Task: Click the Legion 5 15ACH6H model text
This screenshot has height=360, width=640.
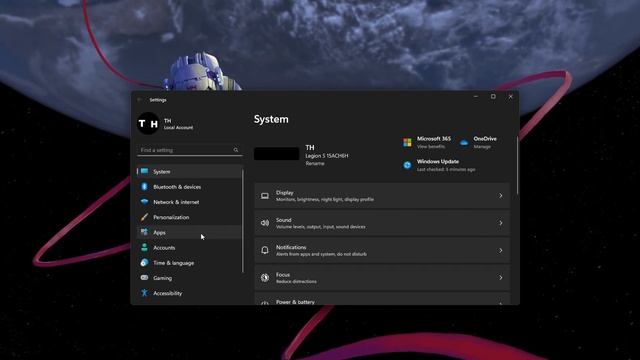Action: point(327,156)
